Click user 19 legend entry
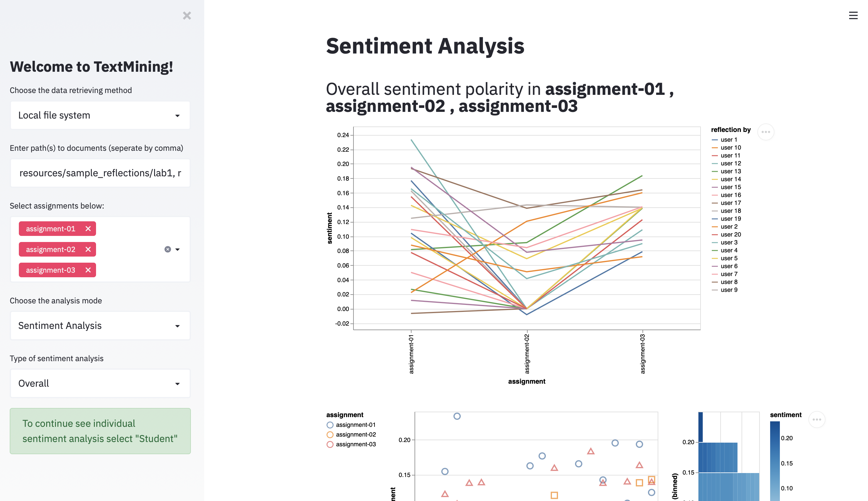 (726, 219)
